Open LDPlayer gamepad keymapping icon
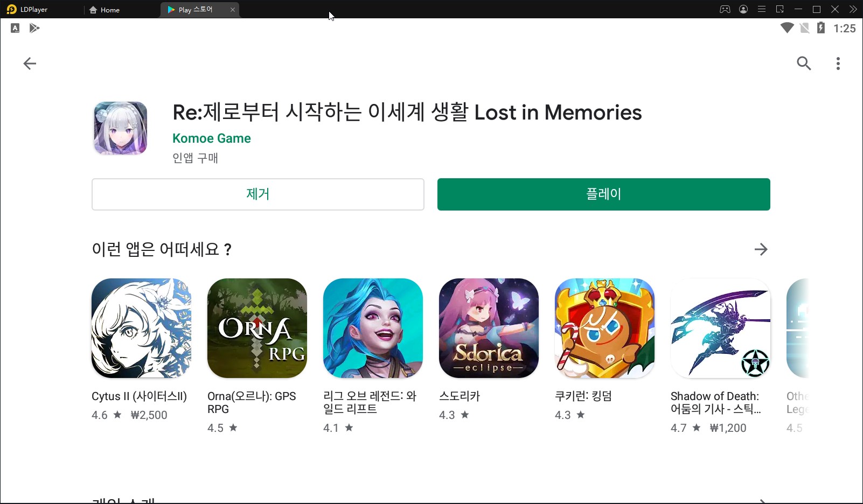863x504 pixels. click(725, 9)
